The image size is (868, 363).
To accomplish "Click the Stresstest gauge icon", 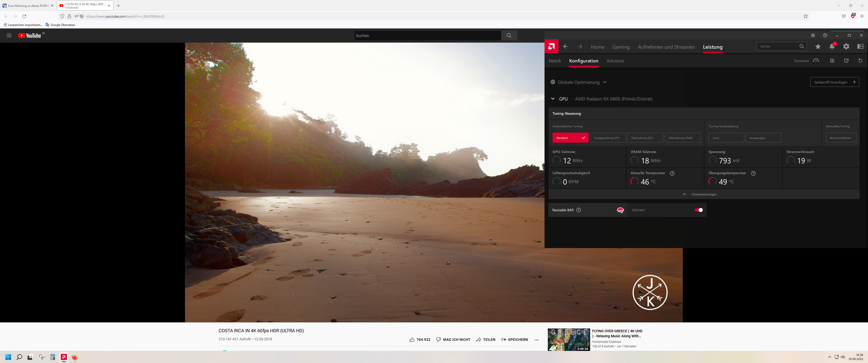I will (x=816, y=60).
